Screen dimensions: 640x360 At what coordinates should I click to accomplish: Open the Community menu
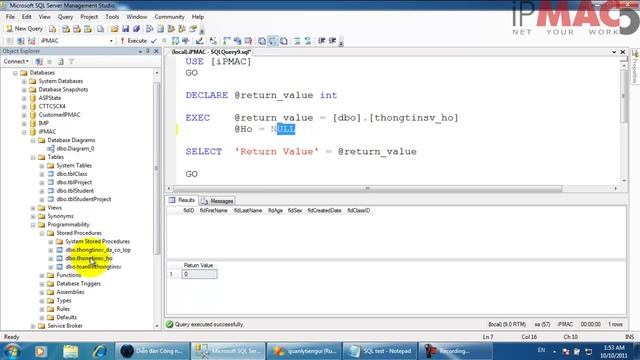[169, 17]
